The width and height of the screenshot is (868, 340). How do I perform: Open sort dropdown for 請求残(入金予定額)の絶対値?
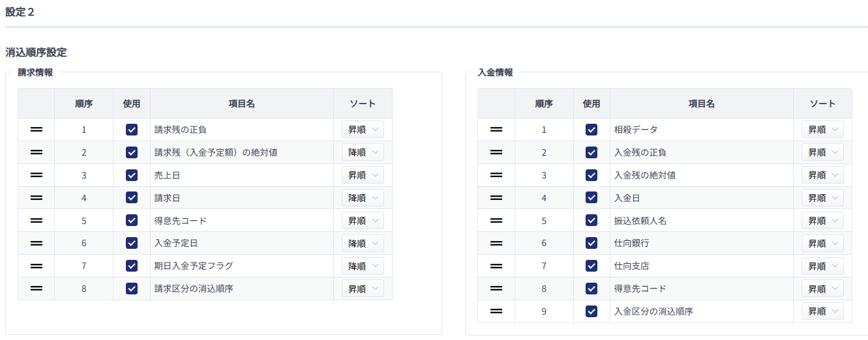(363, 152)
